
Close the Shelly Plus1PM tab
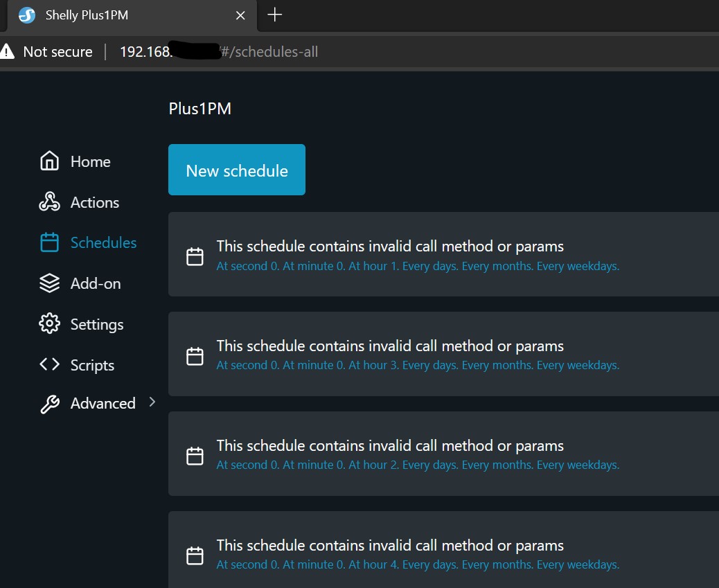coord(240,16)
